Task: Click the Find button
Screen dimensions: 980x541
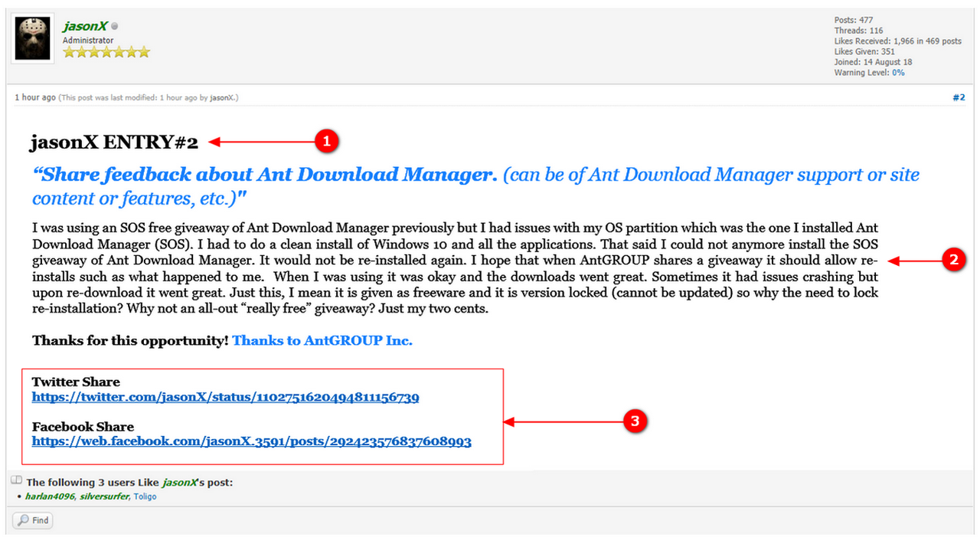Action: pyautogui.click(x=32, y=520)
